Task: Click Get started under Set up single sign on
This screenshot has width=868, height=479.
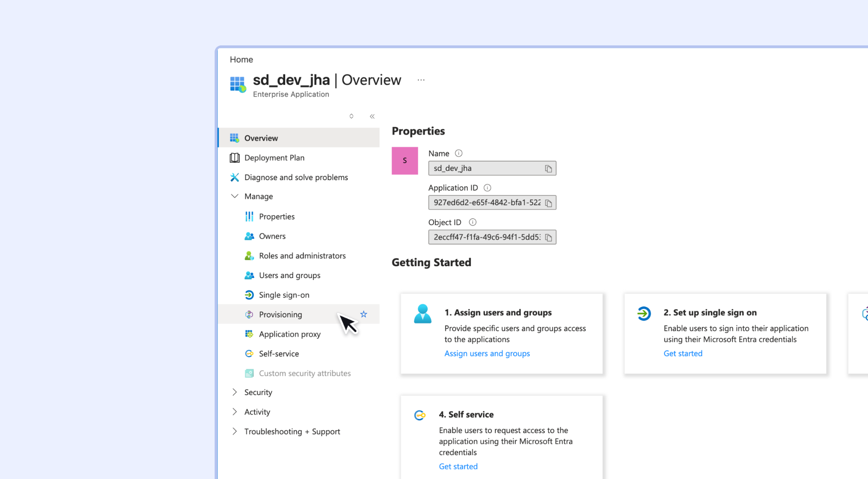Action: (x=683, y=353)
